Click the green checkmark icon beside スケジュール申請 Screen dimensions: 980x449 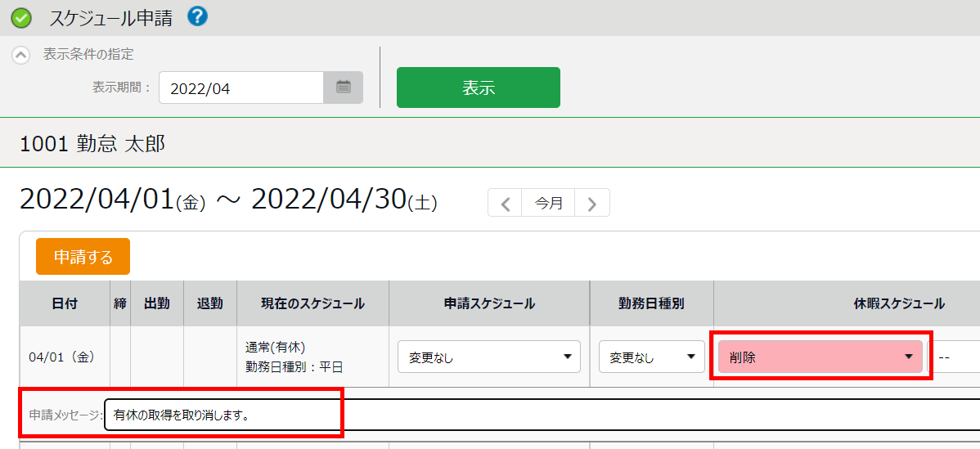[x=21, y=18]
